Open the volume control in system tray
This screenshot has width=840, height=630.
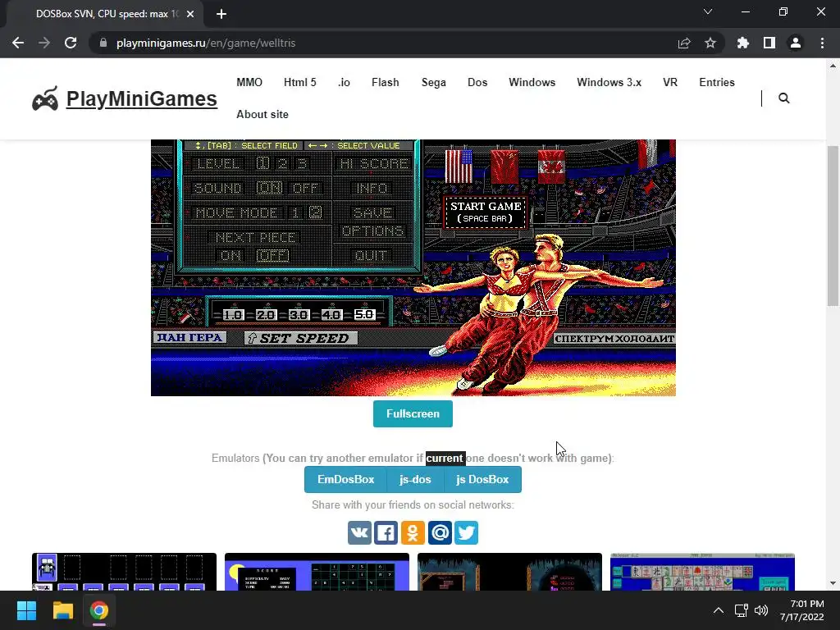click(761, 610)
